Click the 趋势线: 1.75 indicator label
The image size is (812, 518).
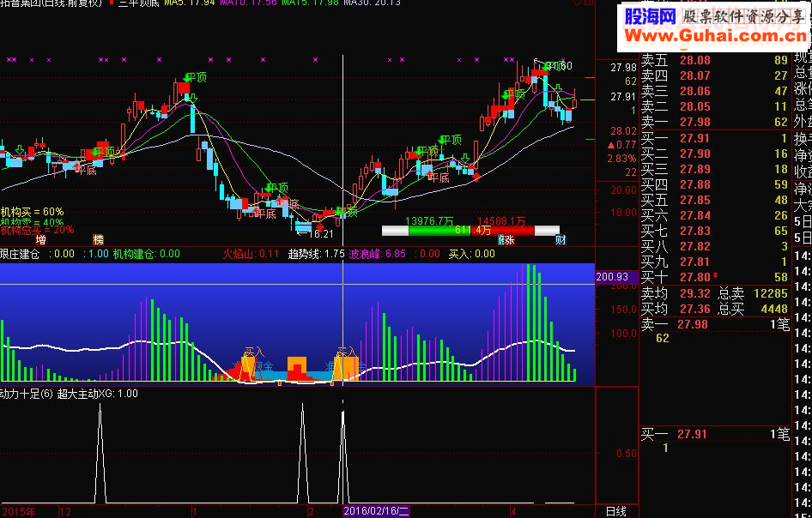point(317,254)
